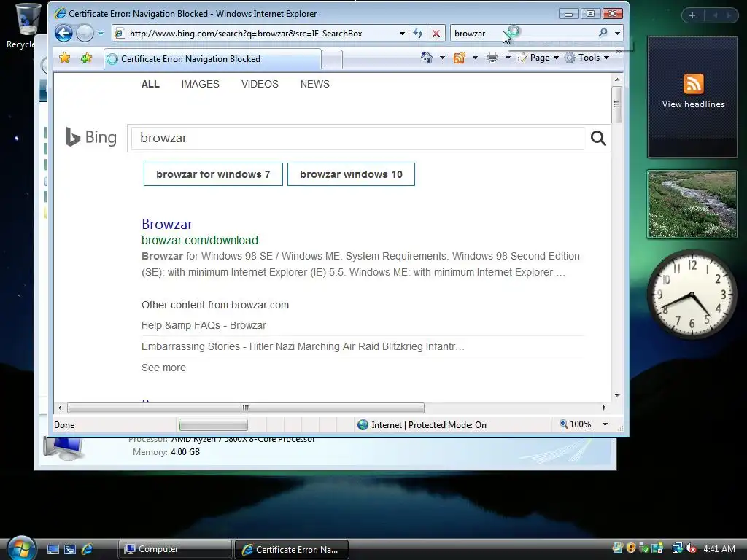Click the IE search box containing browzar
The height and width of the screenshot is (560, 747).
522,34
